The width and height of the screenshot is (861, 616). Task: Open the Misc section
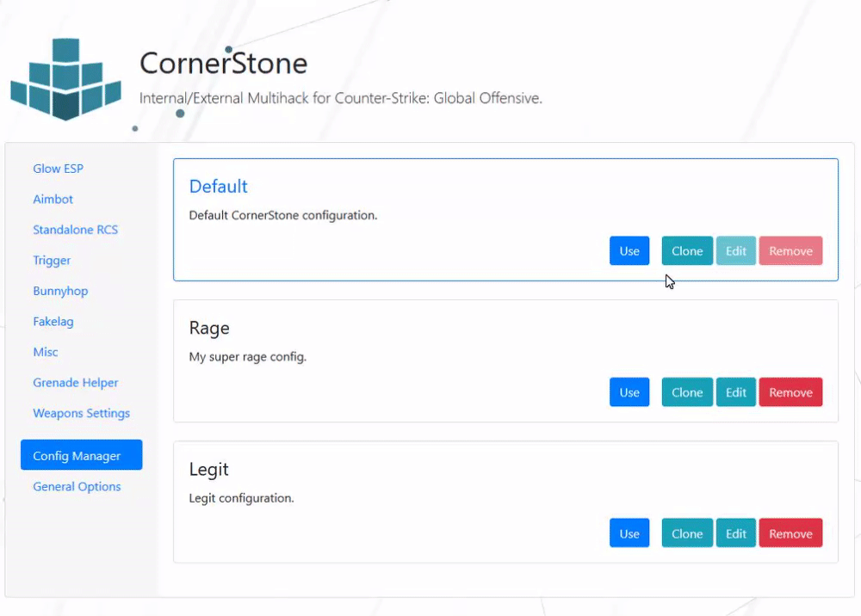pyautogui.click(x=46, y=352)
